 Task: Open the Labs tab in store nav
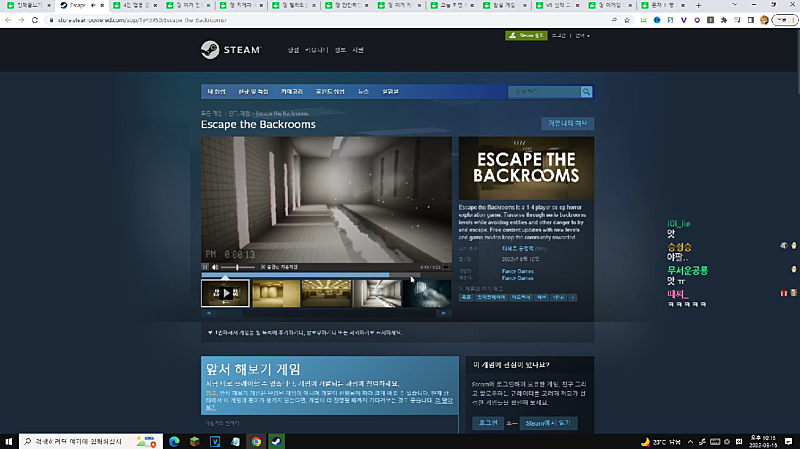(390, 92)
